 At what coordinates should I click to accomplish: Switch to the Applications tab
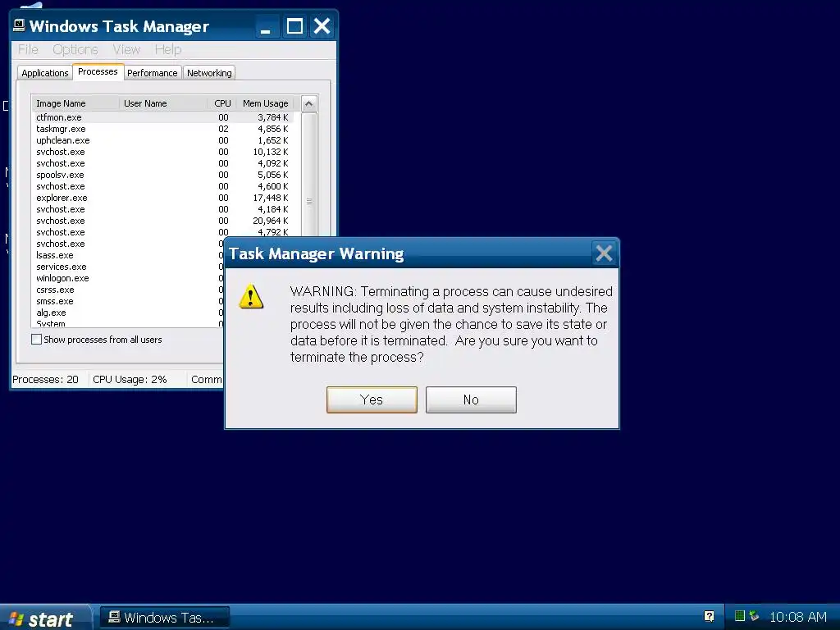click(45, 73)
